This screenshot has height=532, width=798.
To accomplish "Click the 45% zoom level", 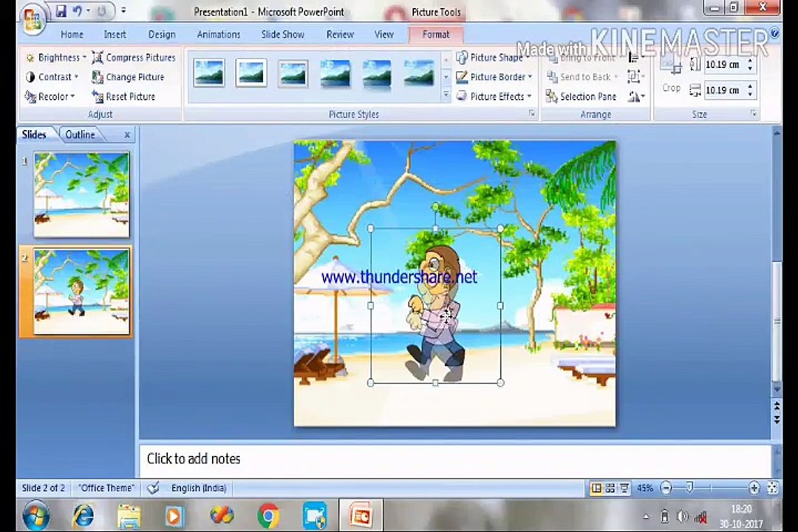I will click(645, 488).
